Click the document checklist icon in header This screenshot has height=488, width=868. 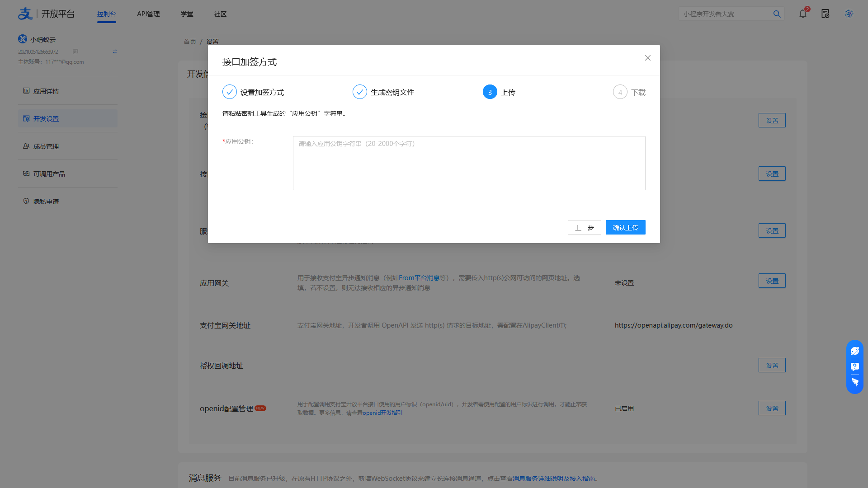pyautogui.click(x=826, y=14)
